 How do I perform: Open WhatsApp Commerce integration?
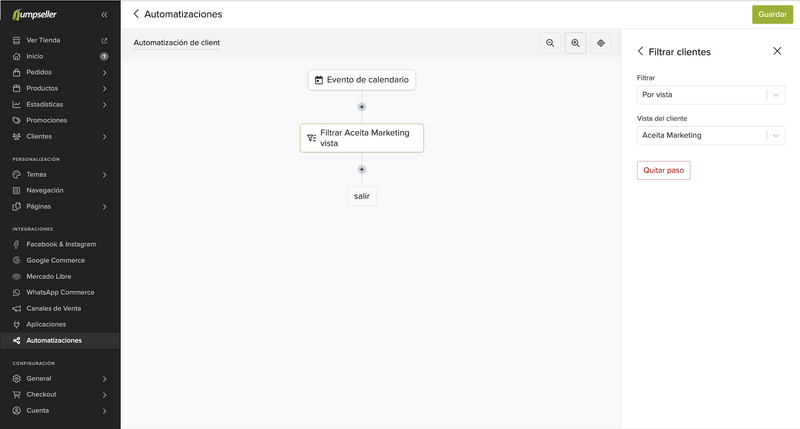60,292
